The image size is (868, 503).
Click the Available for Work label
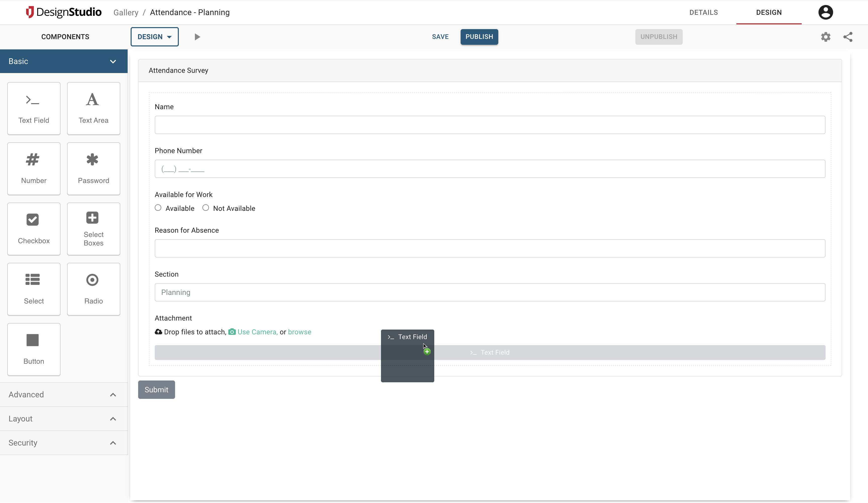click(184, 195)
